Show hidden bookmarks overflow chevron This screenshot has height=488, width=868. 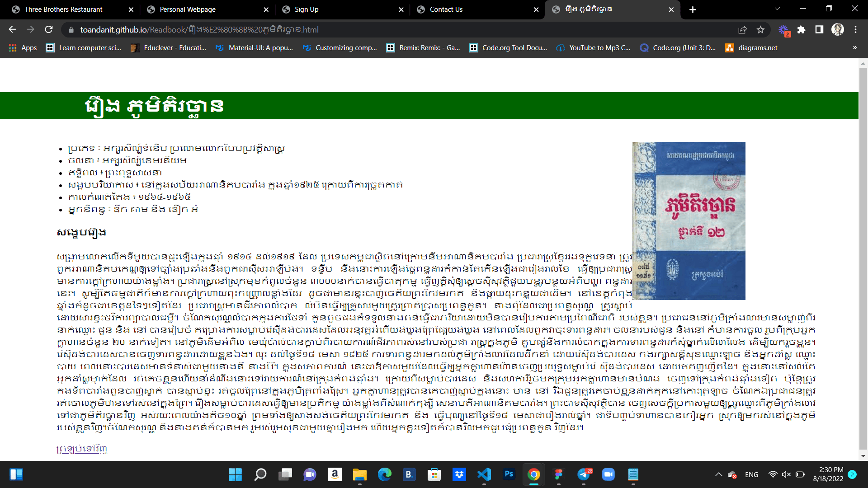pos(854,47)
